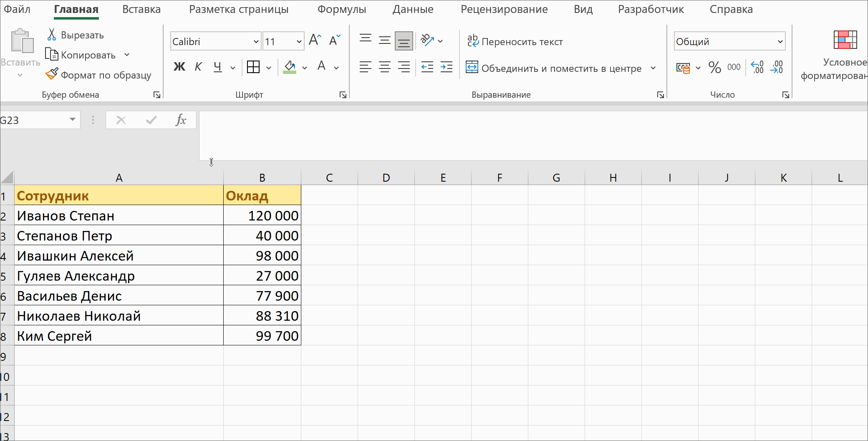This screenshot has height=441, width=868.
Task: Open the font size 11 dropdown
Action: point(299,41)
